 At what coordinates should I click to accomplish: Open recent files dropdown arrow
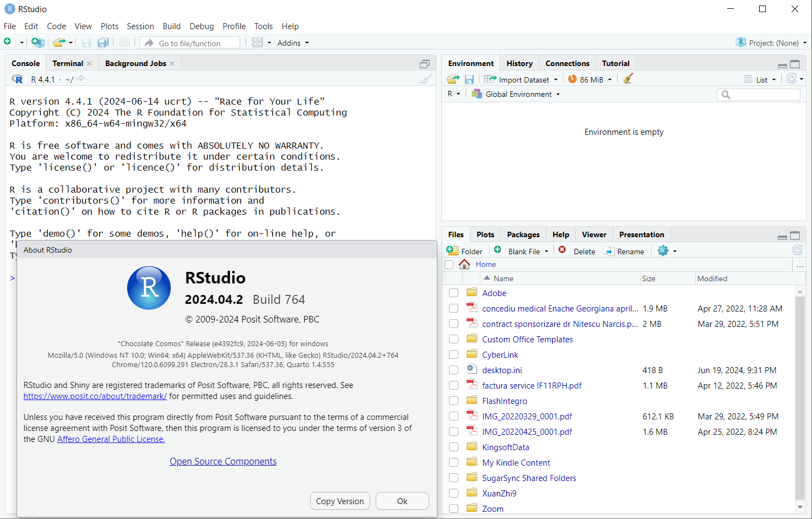(71, 43)
